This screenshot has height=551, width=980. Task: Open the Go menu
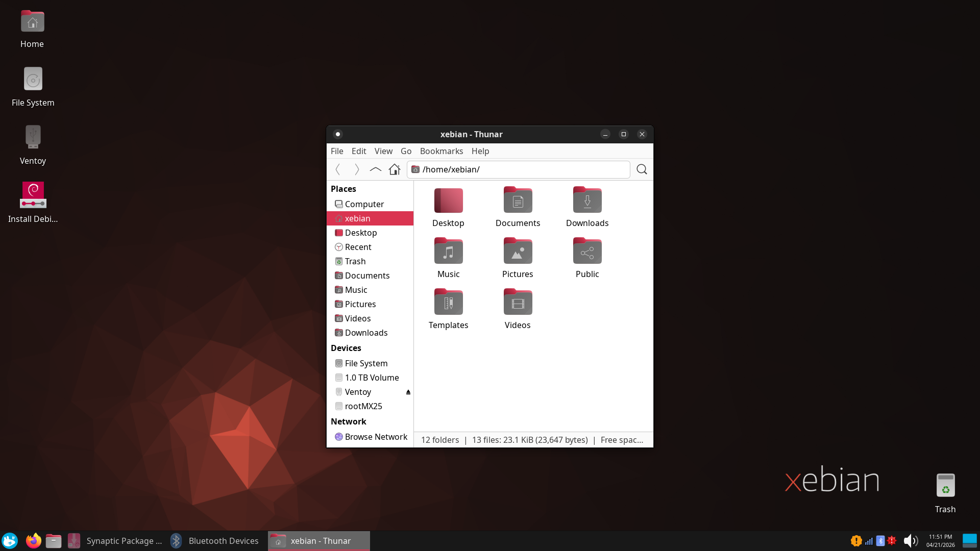coord(406,151)
